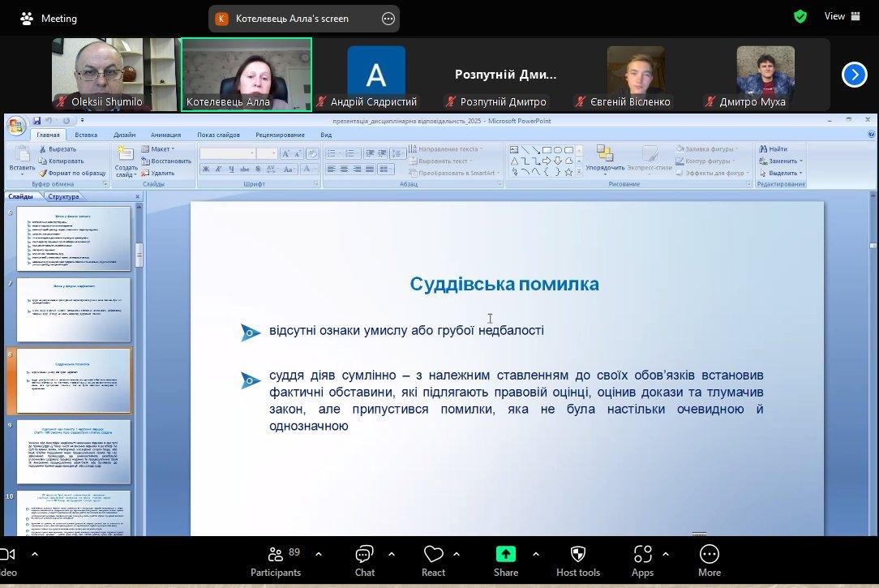The width and height of the screenshot is (879, 588).
Task: Open Заменить replace dropdown
Action: 781,161
